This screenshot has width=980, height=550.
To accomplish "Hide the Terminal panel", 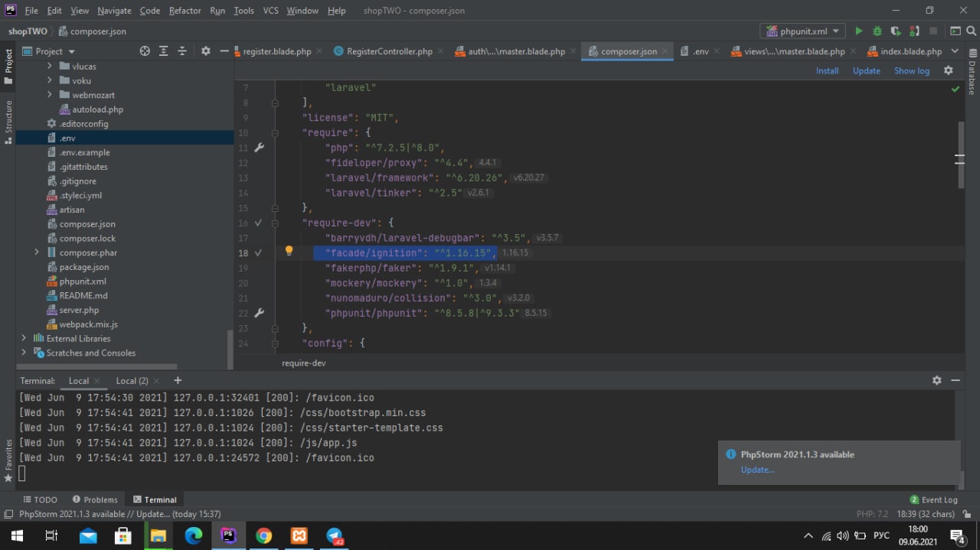I will 955,380.
